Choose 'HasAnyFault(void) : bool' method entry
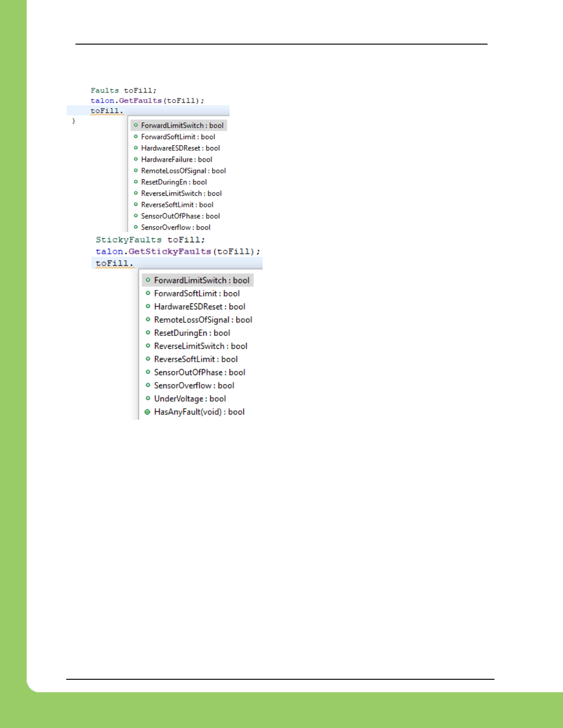 pos(199,412)
